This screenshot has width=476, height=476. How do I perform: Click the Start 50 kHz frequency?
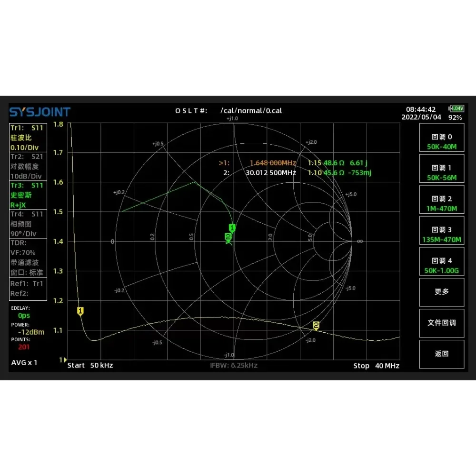pyautogui.click(x=90, y=366)
